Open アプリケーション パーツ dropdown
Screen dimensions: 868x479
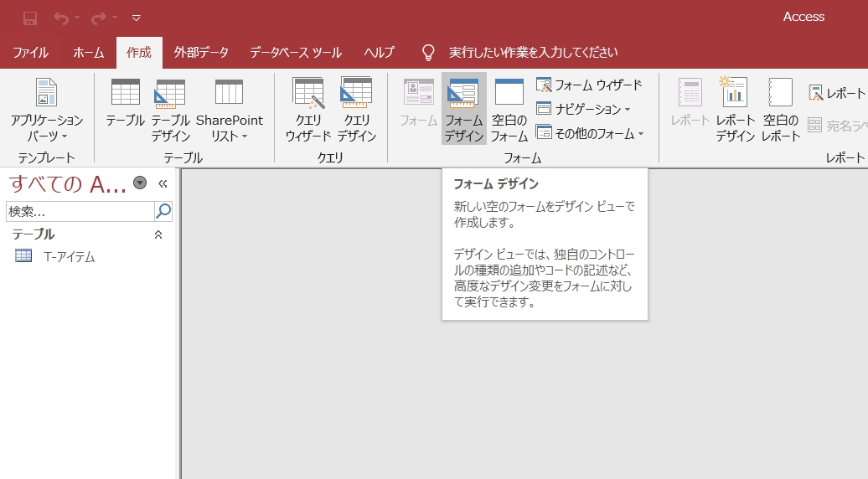(x=47, y=110)
